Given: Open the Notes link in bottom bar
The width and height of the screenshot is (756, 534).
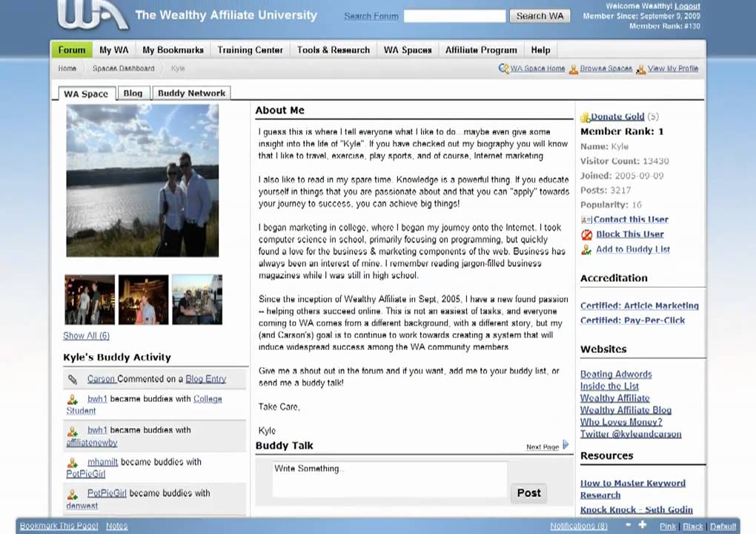Looking at the screenshot, I should point(116,526).
